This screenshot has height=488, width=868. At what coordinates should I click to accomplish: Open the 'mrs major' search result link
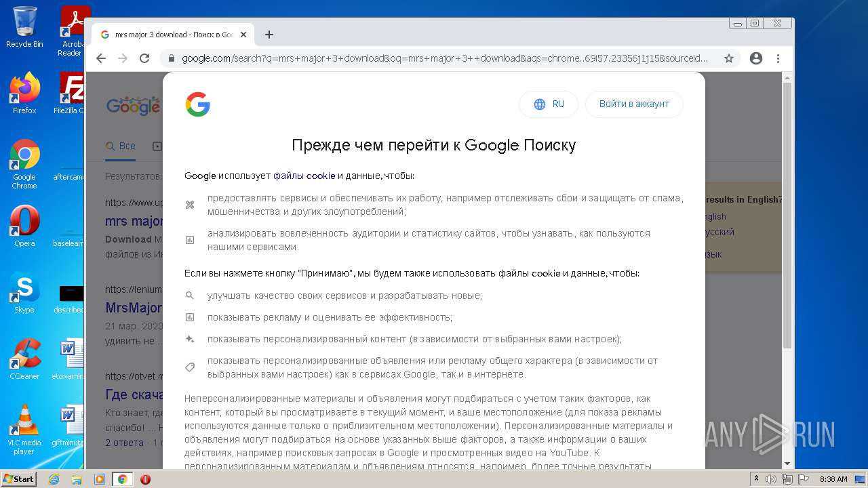tap(134, 221)
